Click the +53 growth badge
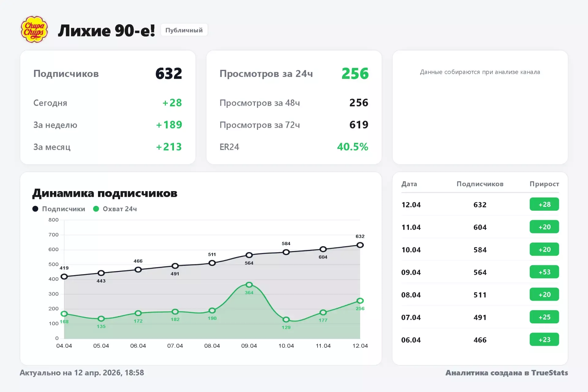The width and height of the screenshot is (588, 392). coord(544,272)
